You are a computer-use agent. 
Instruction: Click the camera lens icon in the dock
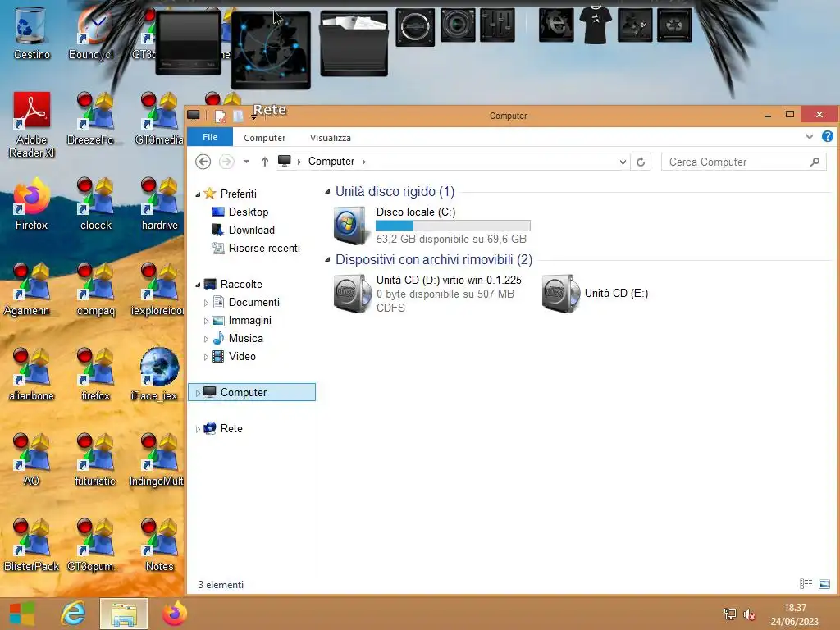(458, 25)
